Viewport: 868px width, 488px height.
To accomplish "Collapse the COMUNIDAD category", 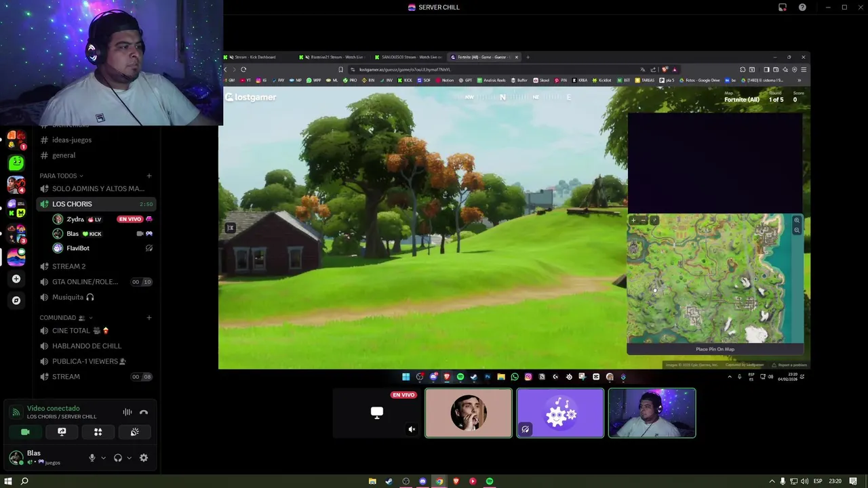I will [66, 317].
